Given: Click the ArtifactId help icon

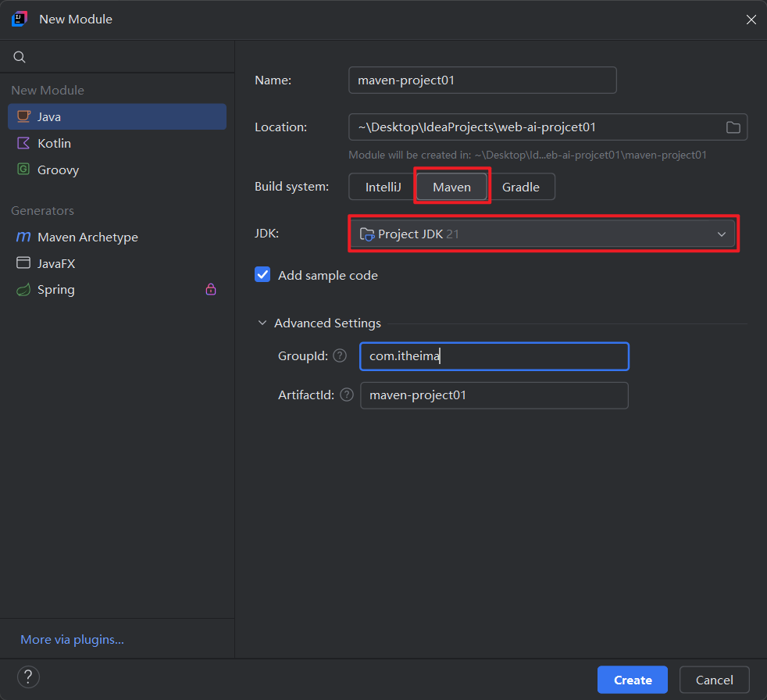Looking at the screenshot, I should click(347, 395).
